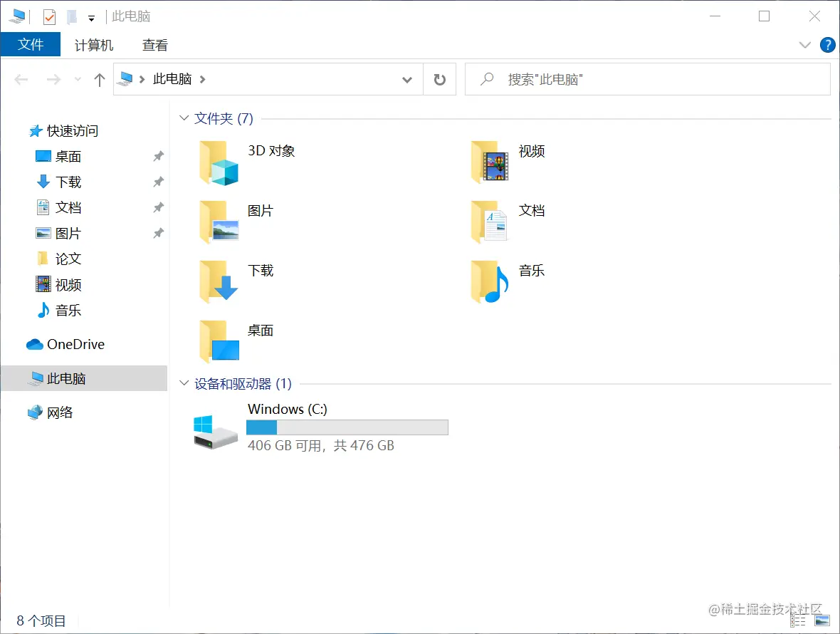Collapse the 设备和驱动器 (1) section
This screenshot has width=840, height=634.
184,383
